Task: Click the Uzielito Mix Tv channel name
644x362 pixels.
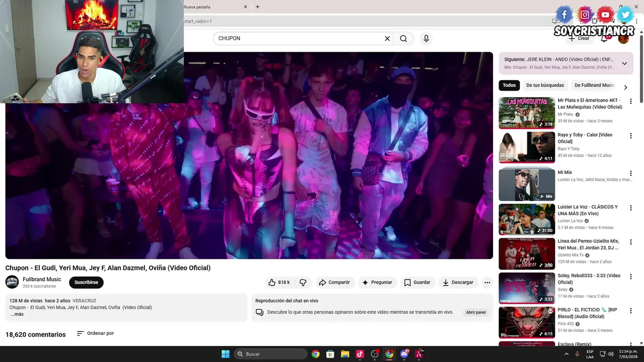Action: (571, 255)
